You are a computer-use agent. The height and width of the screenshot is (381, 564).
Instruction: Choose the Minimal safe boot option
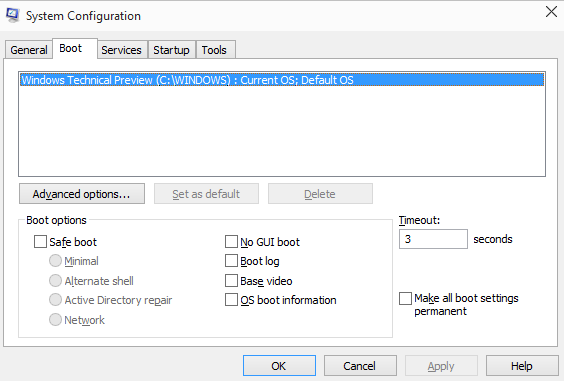click(x=55, y=261)
